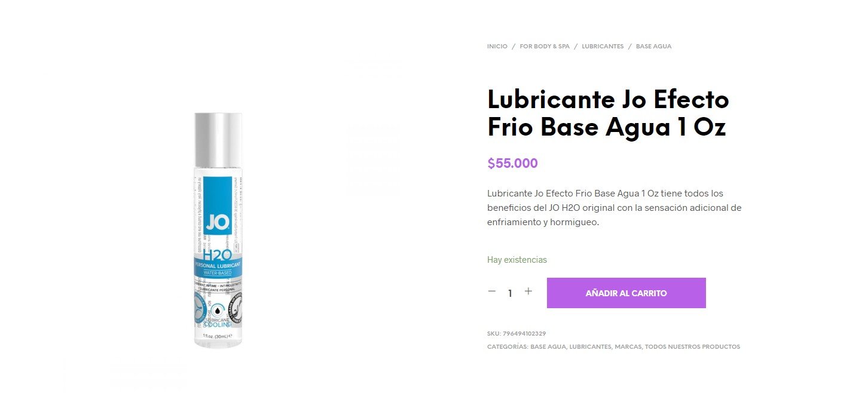
Task: Open the Lubricantes breadcrumb link
Action: pos(603,47)
